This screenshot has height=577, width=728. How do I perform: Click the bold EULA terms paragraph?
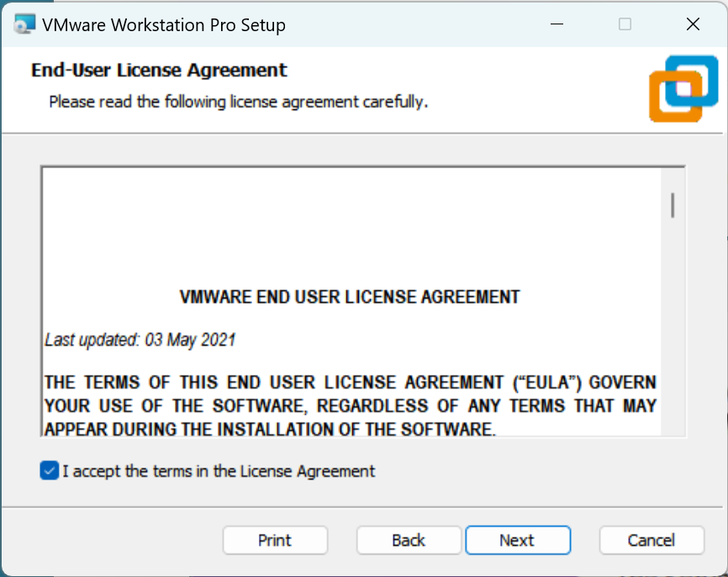pyautogui.click(x=350, y=405)
